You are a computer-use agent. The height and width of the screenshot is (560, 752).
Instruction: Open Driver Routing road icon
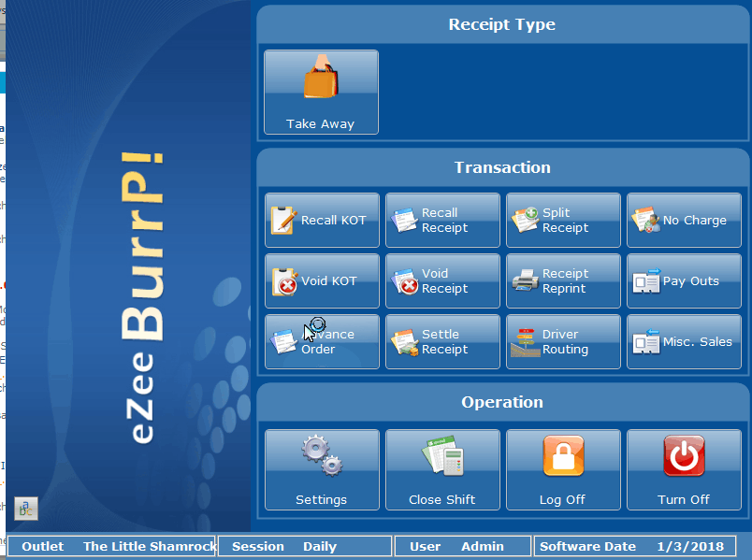[x=524, y=342]
